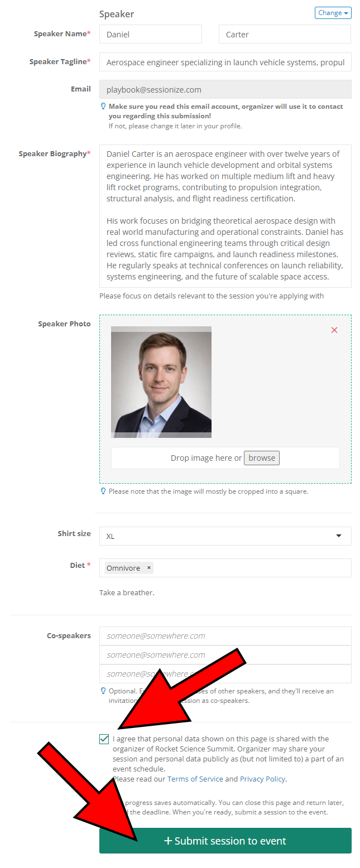Remove the uploaded speaker photo
Screen dimensions: 360x868
pyautogui.click(x=334, y=330)
